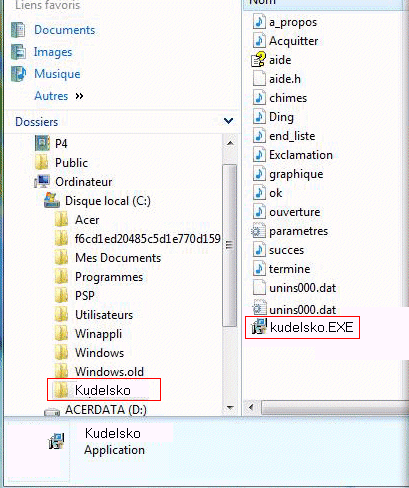Open the Images favorite link
Viewport: 409px width, 488px height.
[x=53, y=52]
